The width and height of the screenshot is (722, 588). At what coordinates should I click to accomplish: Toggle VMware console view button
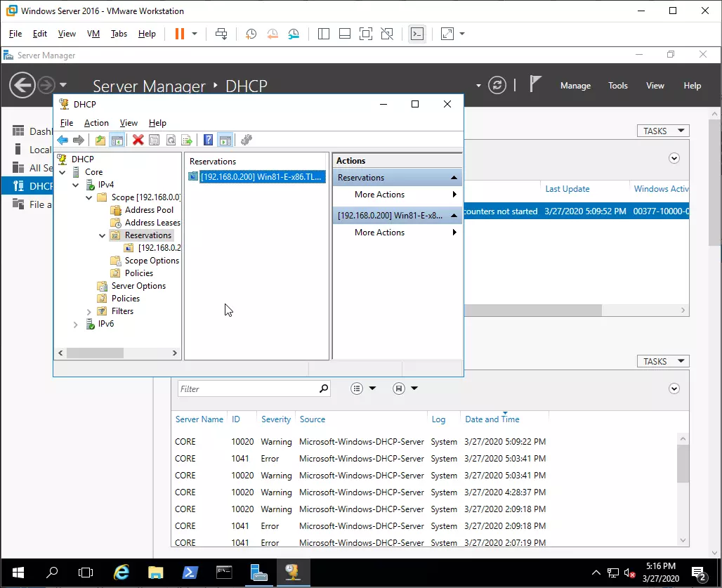[417, 34]
